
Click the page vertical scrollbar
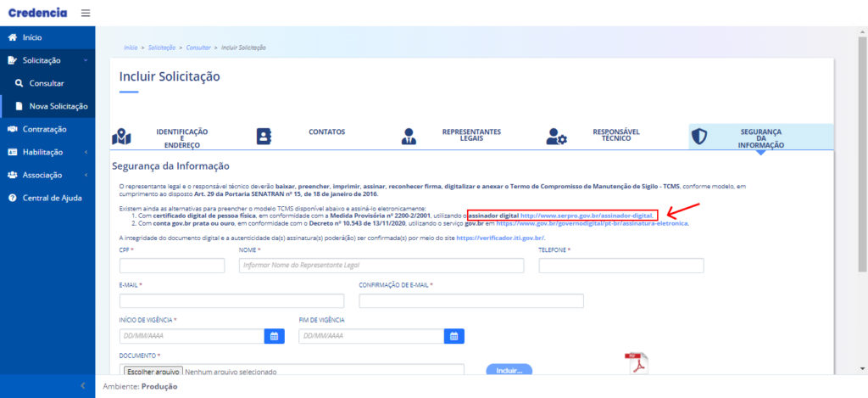862,155
